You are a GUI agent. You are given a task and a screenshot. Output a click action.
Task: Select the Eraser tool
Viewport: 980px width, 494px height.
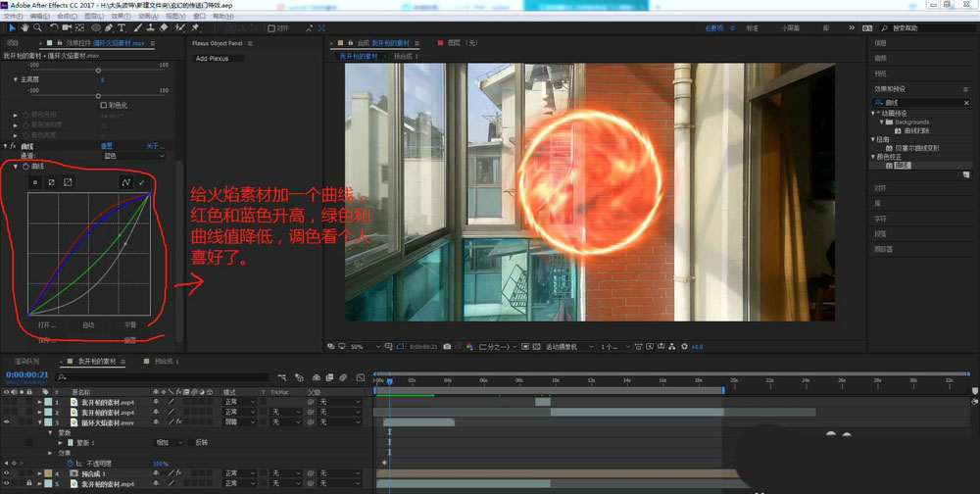click(x=165, y=28)
